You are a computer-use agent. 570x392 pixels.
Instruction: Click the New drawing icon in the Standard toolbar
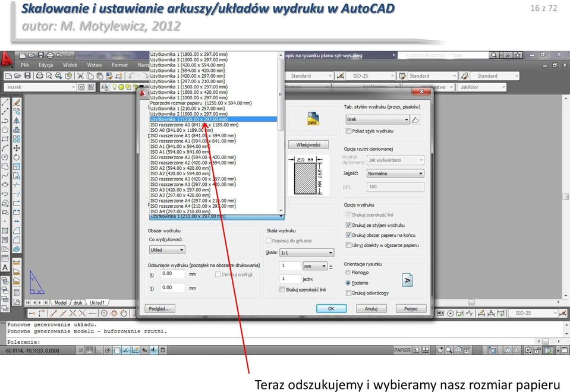pyautogui.click(x=8, y=76)
